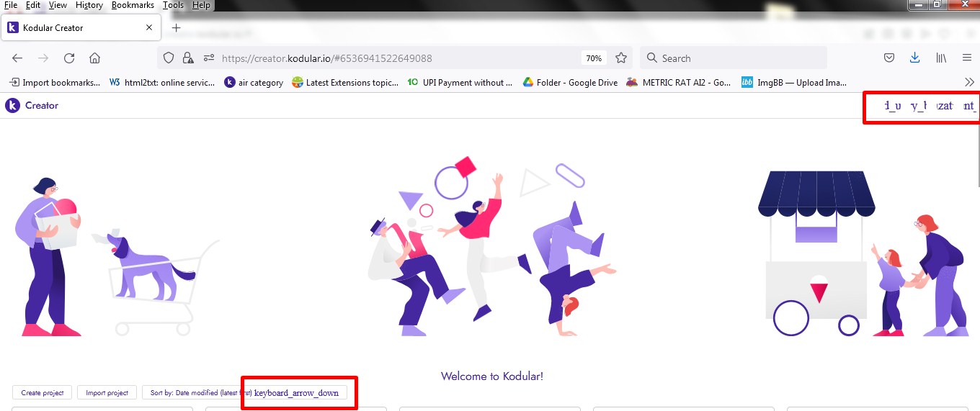The image size is (980, 411).
Task: Click into the Search field
Action: point(734,58)
